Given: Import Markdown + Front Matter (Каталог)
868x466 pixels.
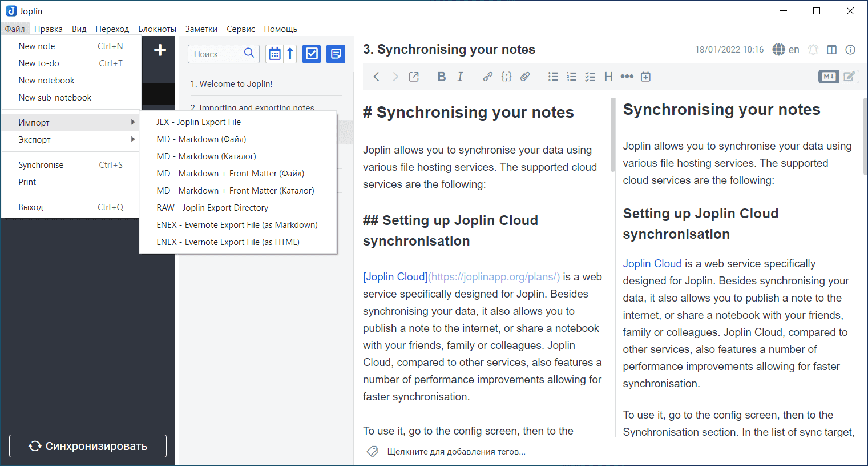Looking at the screenshot, I should pyautogui.click(x=238, y=191).
